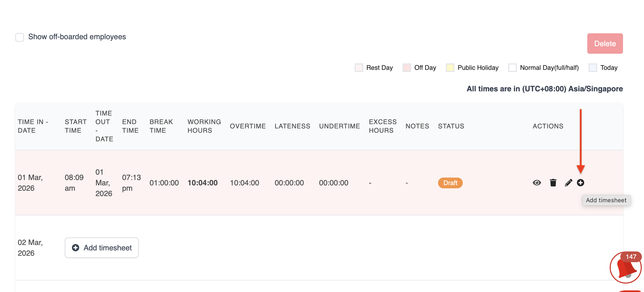The image size is (644, 292).
Task: Click the 10:04:00 working hours value
Action: pos(202,183)
